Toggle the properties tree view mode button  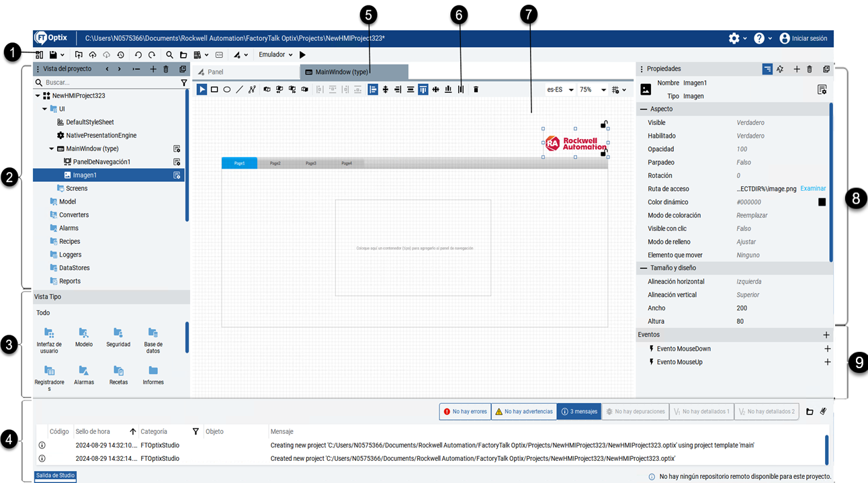point(767,69)
